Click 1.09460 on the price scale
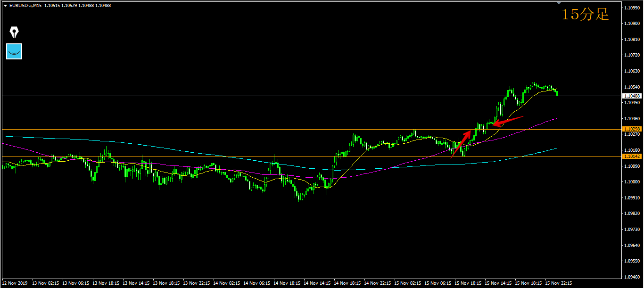This screenshot has height=288, width=644. click(631, 277)
